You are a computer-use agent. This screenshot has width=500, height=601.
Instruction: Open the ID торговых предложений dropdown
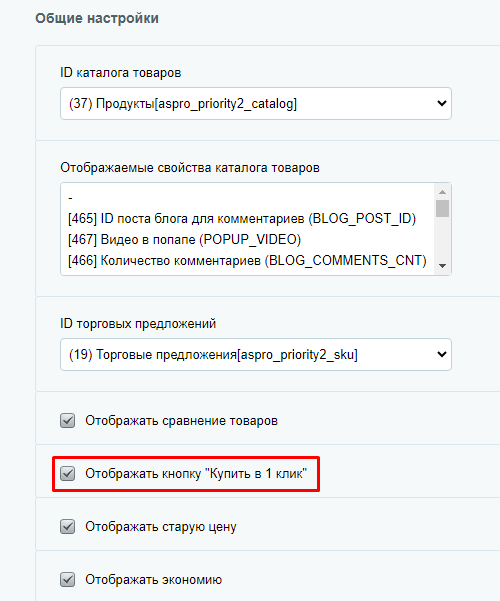click(x=256, y=355)
